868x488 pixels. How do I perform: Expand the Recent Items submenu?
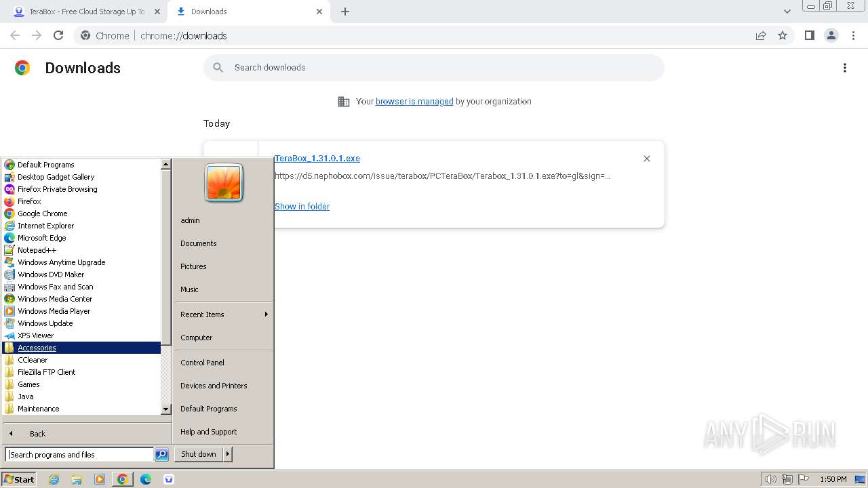pos(224,314)
